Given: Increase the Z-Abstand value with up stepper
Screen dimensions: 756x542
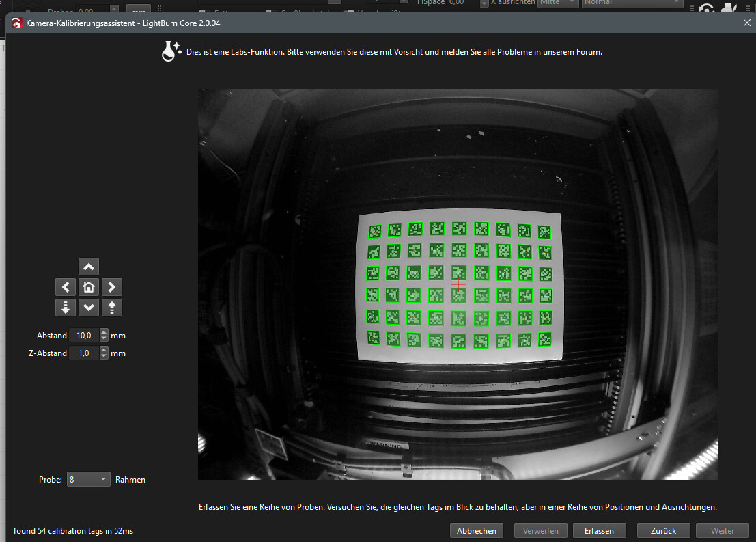Looking at the screenshot, I should point(104,351).
